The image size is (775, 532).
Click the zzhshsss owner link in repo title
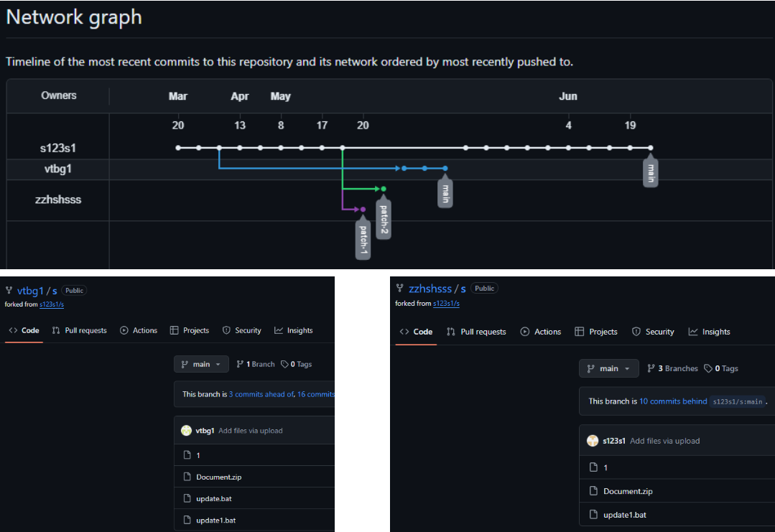click(x=430, y=289)
